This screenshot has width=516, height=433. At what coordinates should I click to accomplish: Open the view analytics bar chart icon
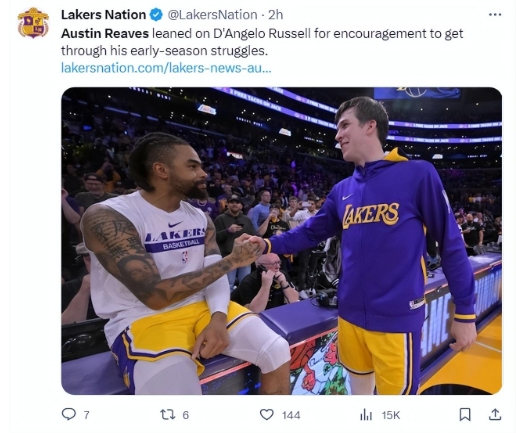pyautogui.click(x=366, y=415)
